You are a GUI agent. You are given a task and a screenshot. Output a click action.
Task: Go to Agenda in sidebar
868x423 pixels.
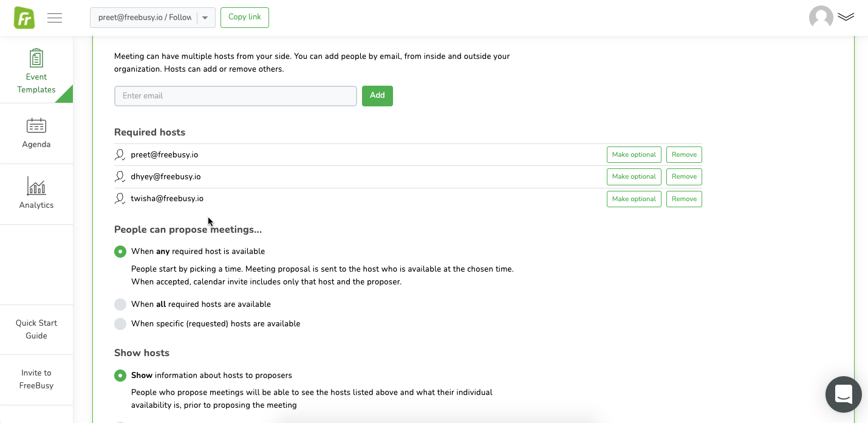pyautogui.click(x=36, y=134)
